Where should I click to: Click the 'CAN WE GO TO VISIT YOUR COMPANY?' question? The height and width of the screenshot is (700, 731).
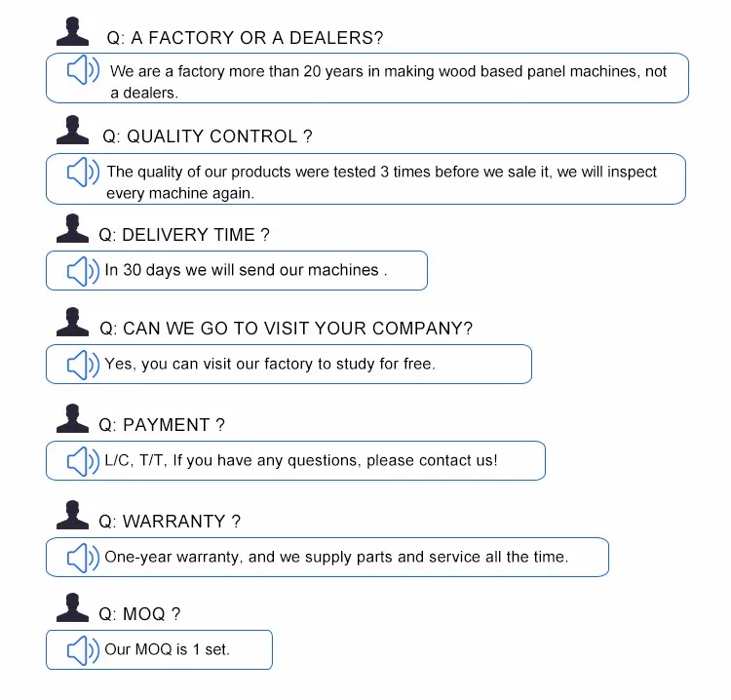tap(286, 329)
